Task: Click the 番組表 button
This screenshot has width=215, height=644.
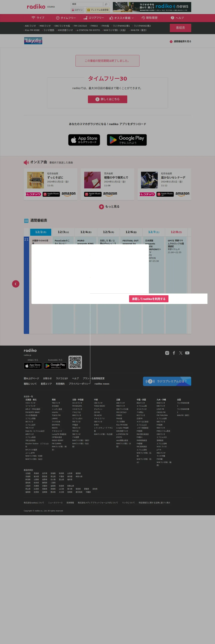Action: coord(180,28)
